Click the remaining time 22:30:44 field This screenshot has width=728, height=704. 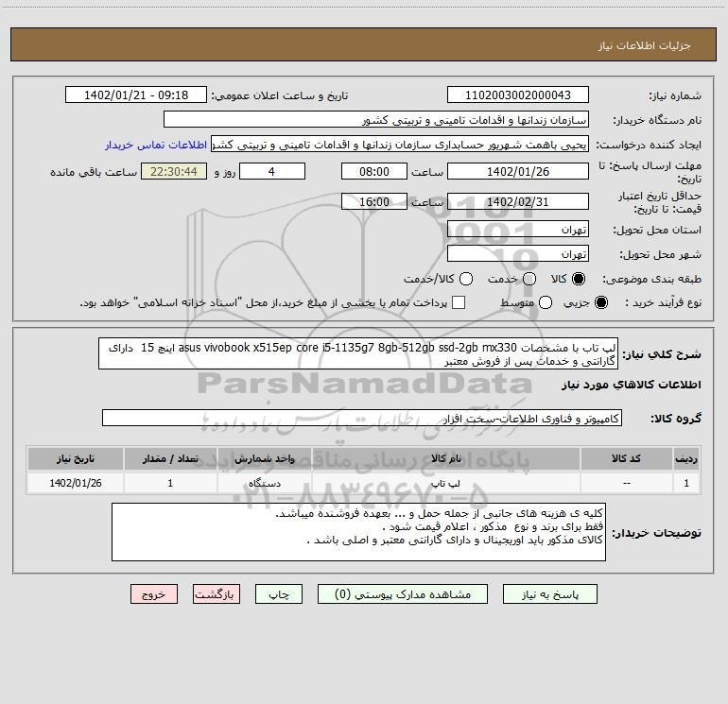click(x=174, y=172)
